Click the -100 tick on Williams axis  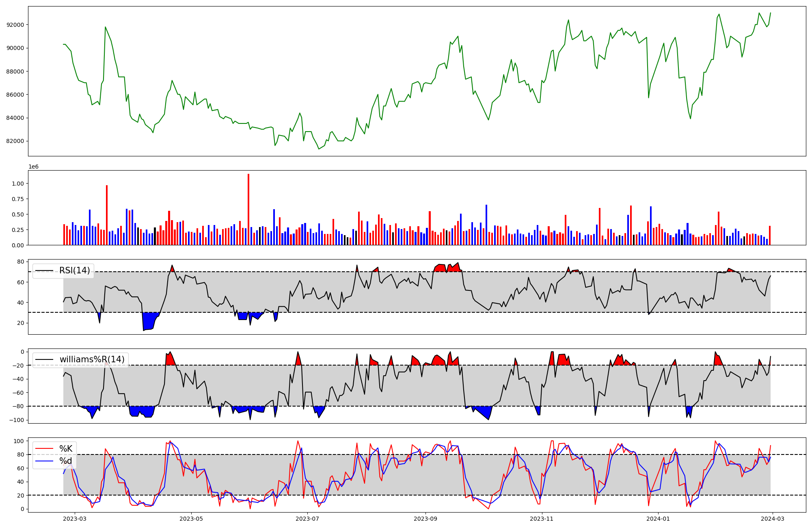(x=16, y=420)
